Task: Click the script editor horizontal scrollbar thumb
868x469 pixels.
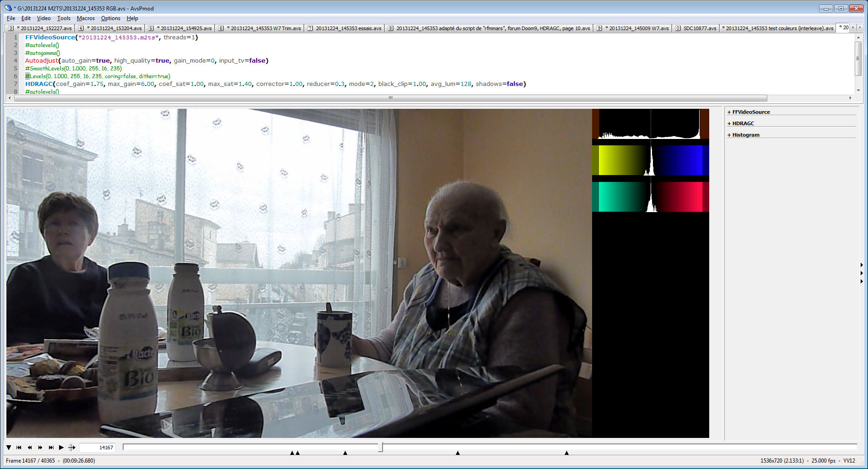Action: tap(390, 98)
